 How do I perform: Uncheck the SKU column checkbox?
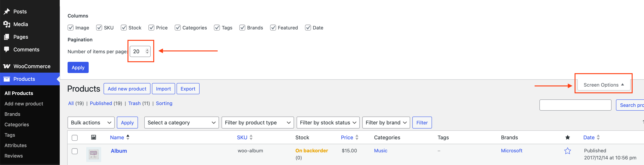click(x=99, y=28)
